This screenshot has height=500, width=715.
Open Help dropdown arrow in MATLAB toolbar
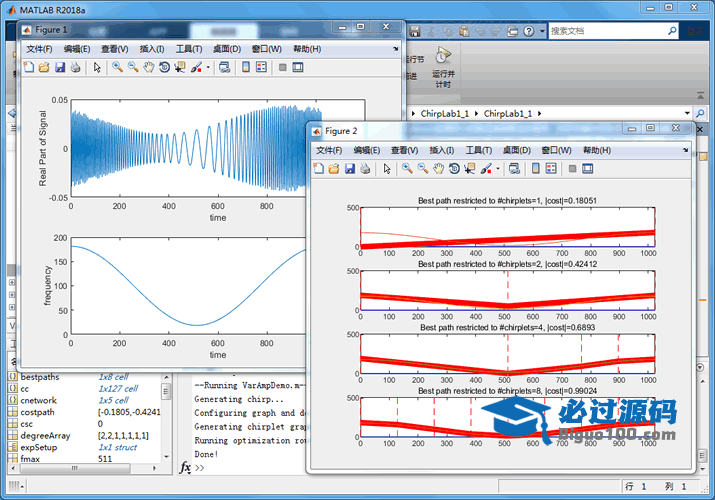542,31
